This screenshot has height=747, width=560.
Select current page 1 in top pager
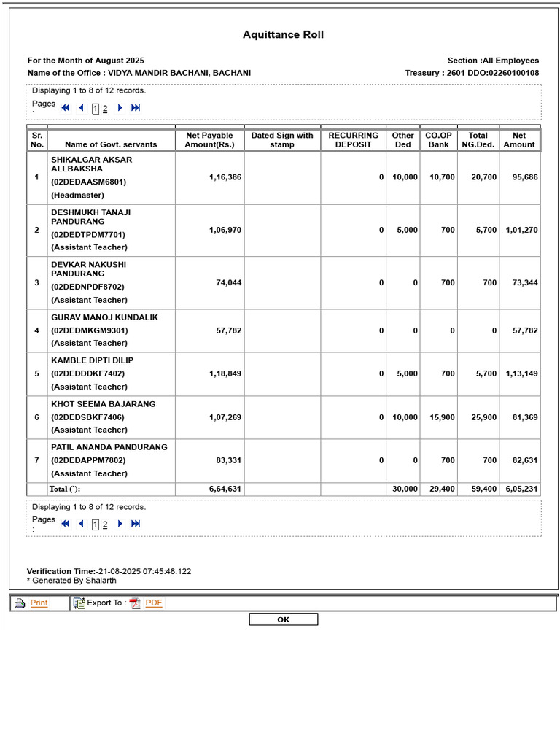(96, 109)
